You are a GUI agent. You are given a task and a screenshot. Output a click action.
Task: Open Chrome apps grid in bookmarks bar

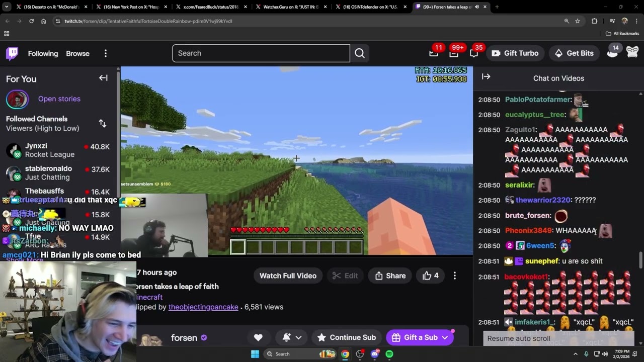pyautogui.click(x=7, y=34)
